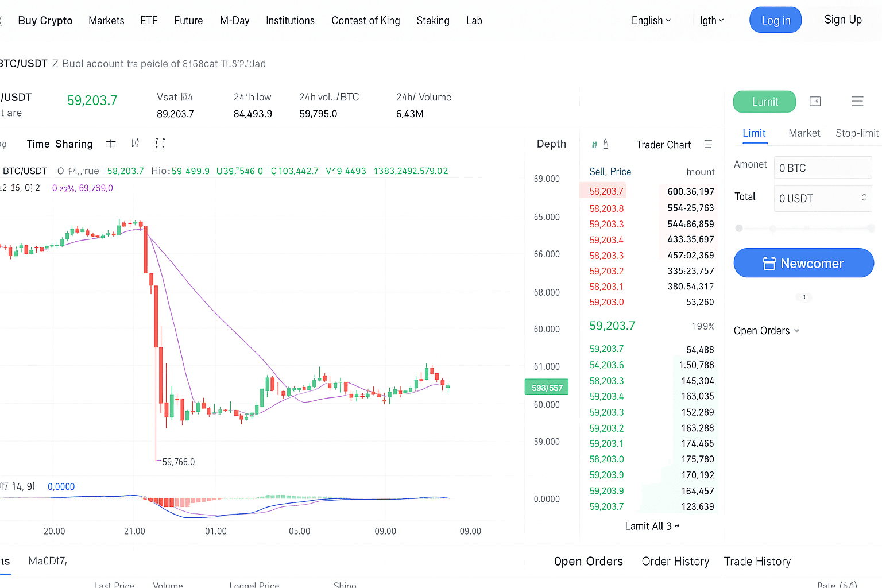Click the Amonet BTC input field
Screen dimensions: 882x588
pyautogui.click(x=823, y=168)
